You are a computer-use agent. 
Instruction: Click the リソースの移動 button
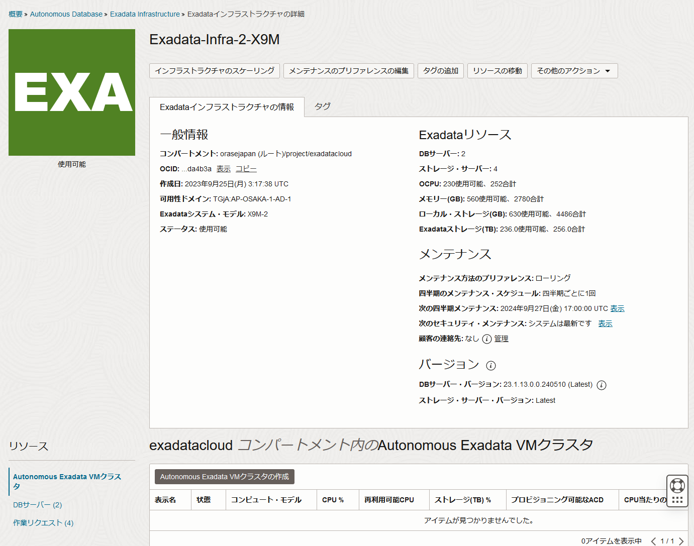(497, 71)
